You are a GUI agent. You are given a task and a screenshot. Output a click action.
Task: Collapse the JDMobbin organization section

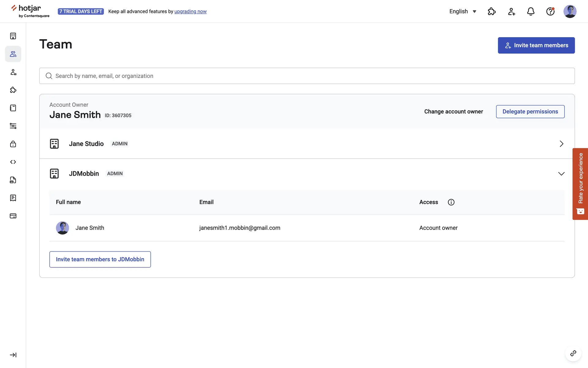tap(561, 174)
